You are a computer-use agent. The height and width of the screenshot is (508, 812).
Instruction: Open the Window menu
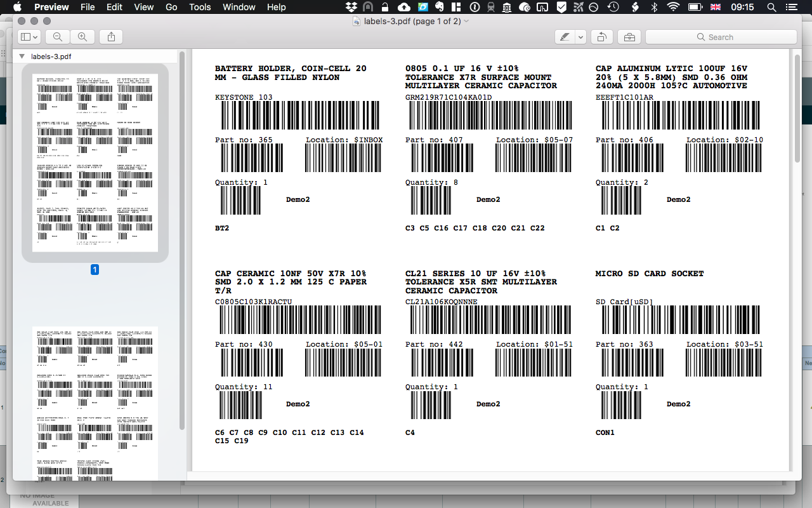point(239,7)
